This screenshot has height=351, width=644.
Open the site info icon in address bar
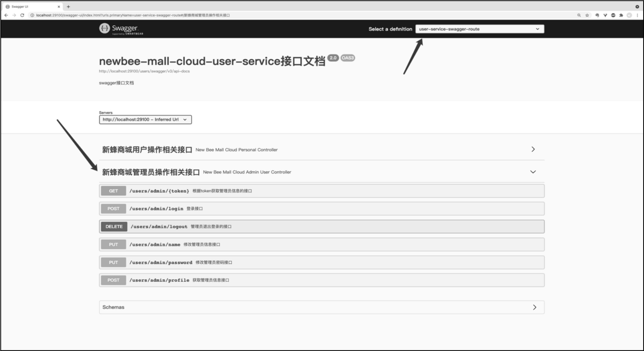[32, 15]
